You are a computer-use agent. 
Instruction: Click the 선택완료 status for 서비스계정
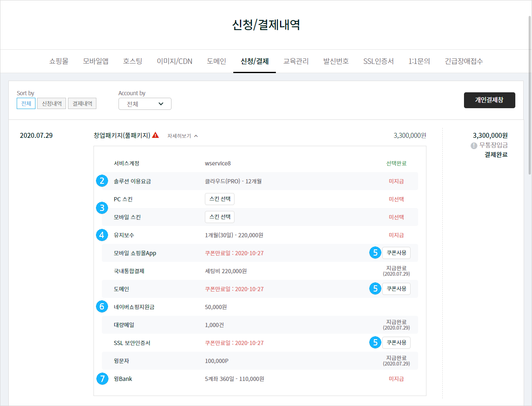[x=396, y=163]
